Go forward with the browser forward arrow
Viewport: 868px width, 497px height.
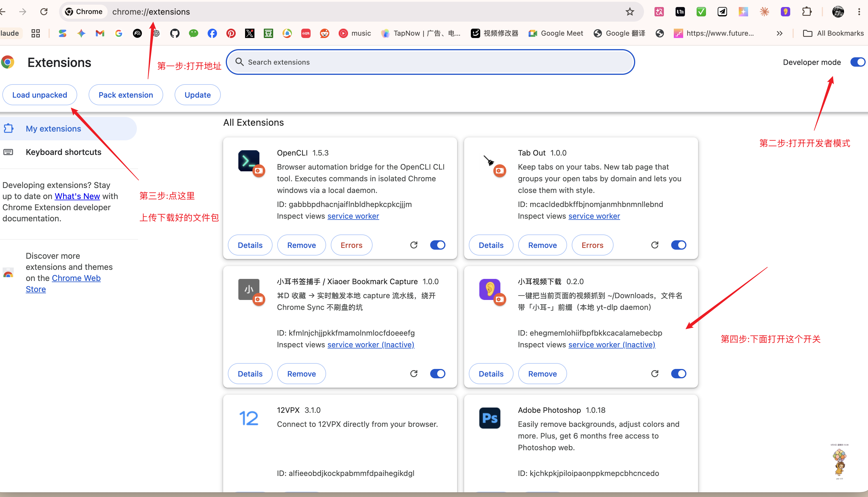23,12
